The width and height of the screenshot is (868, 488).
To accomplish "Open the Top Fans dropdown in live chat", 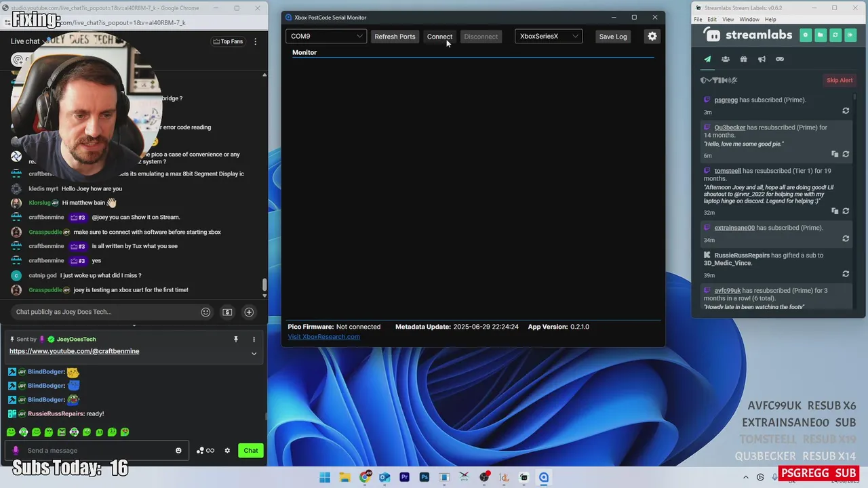I will coord(228,41).
